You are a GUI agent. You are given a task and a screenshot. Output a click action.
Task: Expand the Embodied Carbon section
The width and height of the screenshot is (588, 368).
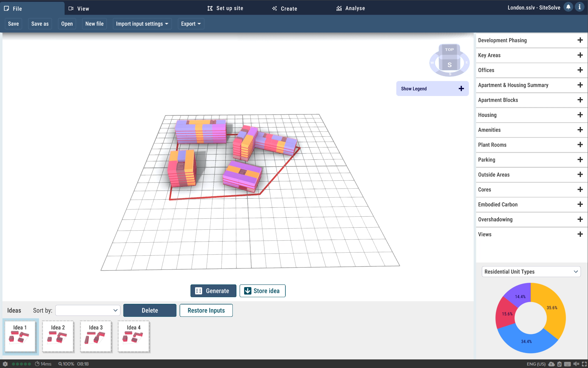pyautogui.click(x=580, y=205)
